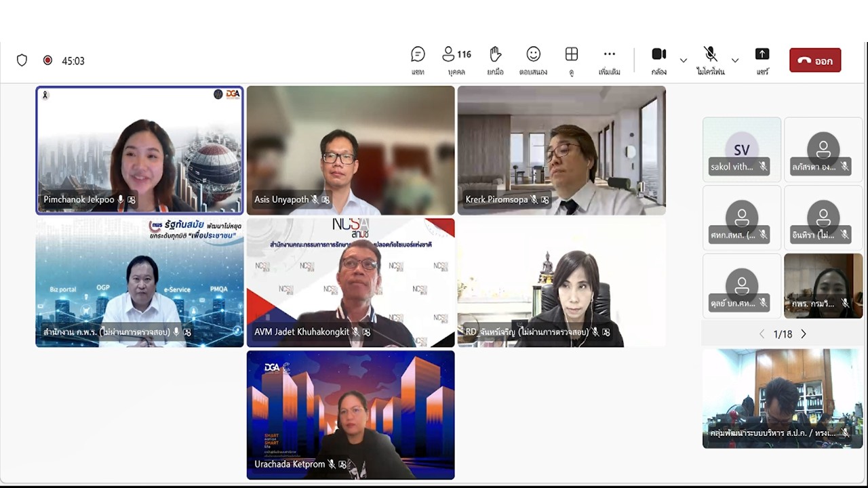Image resolution: width=868 pixels, height=488 pixels.
Task: Open the reactions smiley menu
Action: [x=534, y=60]
